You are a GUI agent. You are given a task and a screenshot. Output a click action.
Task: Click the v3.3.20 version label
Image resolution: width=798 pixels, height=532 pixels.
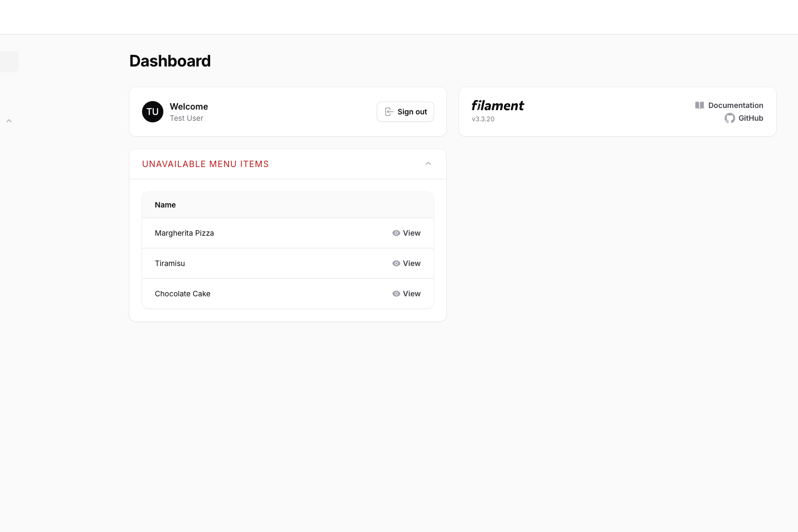point(483,119)
